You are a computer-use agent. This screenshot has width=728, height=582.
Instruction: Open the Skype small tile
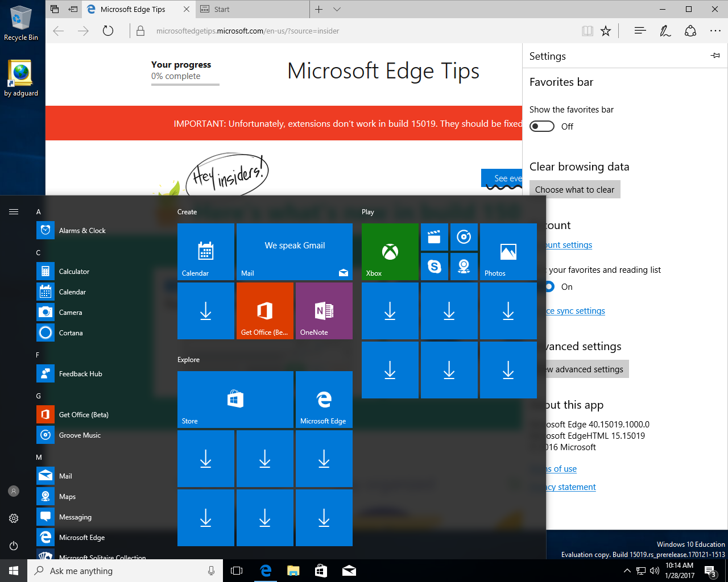coord(435,267)
